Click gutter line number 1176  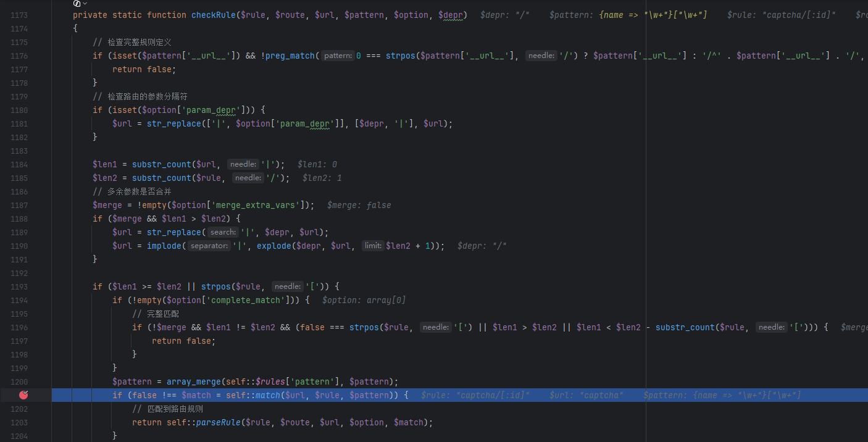19,56
